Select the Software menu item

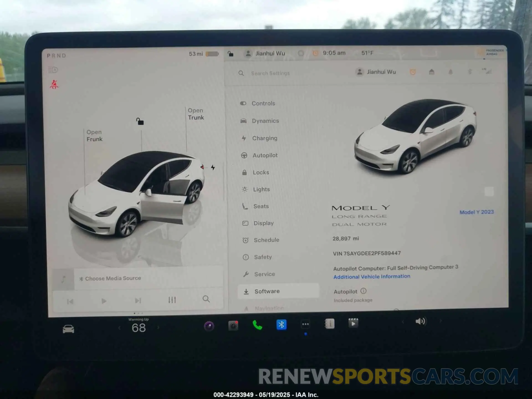(x=278, y=291)
